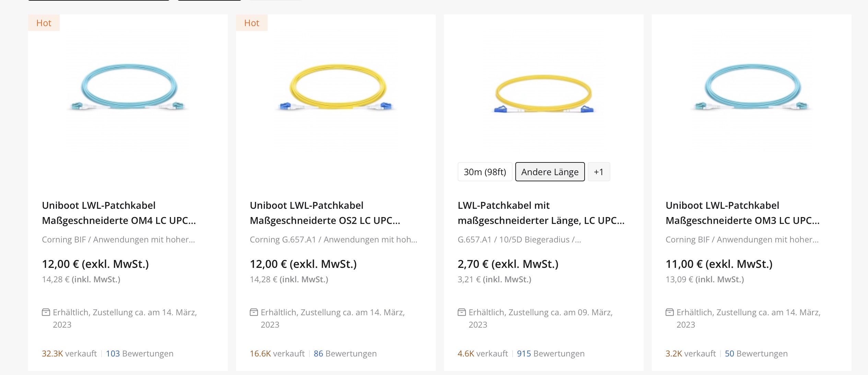View the 103 Bewertungen reviews
868x375 pixels.
(139, 353)
